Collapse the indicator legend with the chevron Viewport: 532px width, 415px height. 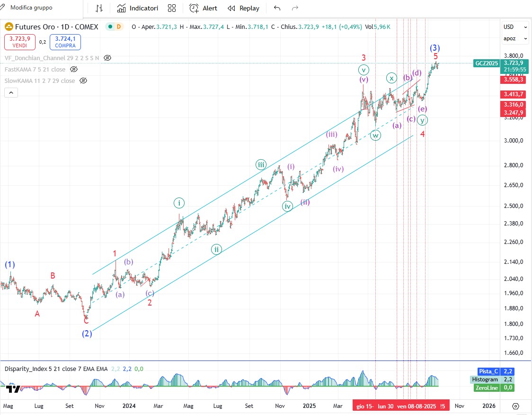tap(11, 92)
